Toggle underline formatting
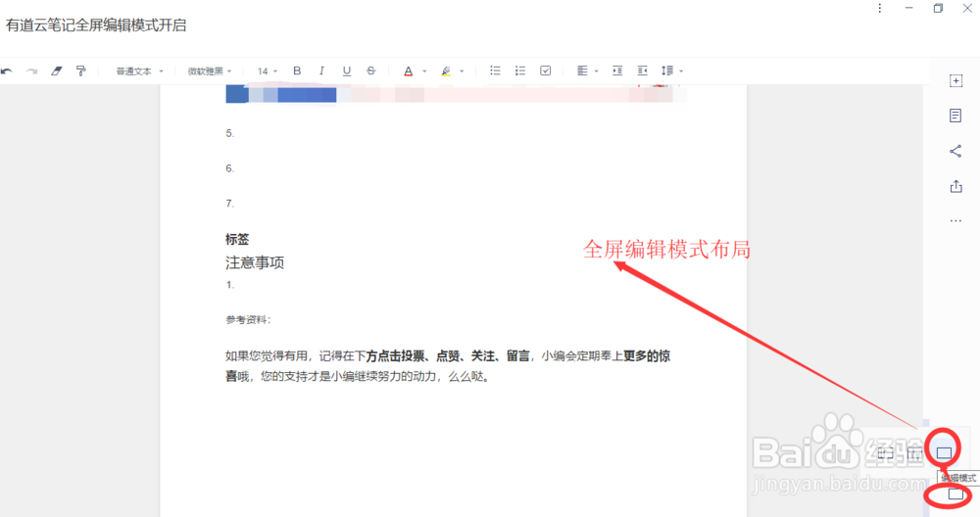Image resolution: width=980 pixels, height=517 pixels. 347,71
